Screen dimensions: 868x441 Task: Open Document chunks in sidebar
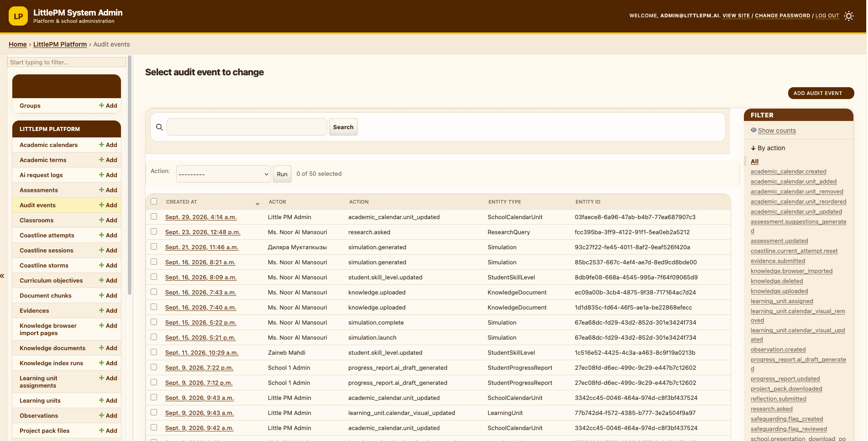tap(45, 295)
